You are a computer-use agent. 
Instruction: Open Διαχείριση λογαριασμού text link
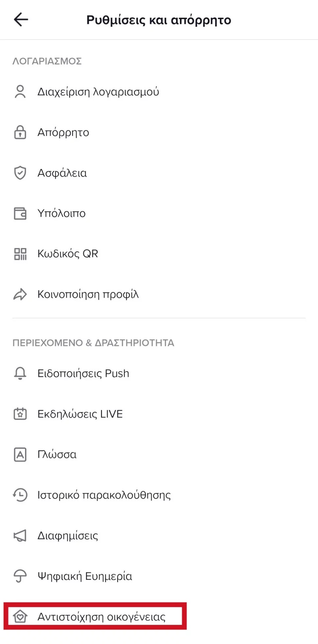click(98, 92)
